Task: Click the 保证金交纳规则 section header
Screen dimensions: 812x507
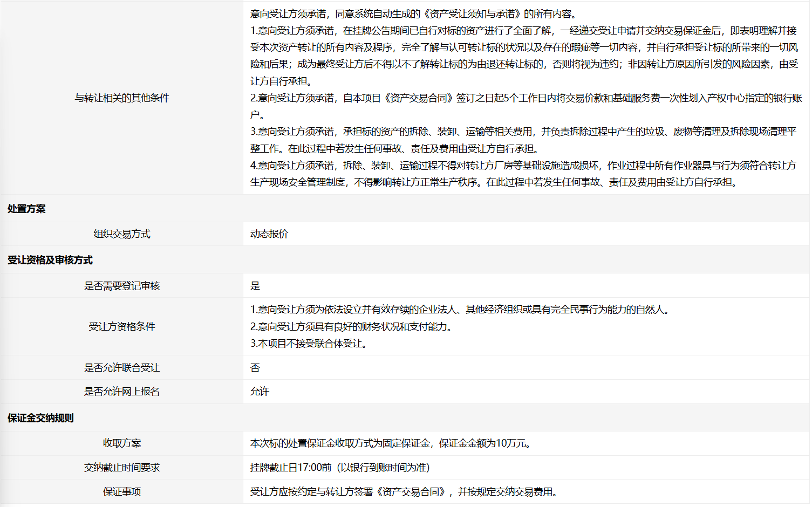Action: (40, 418)
